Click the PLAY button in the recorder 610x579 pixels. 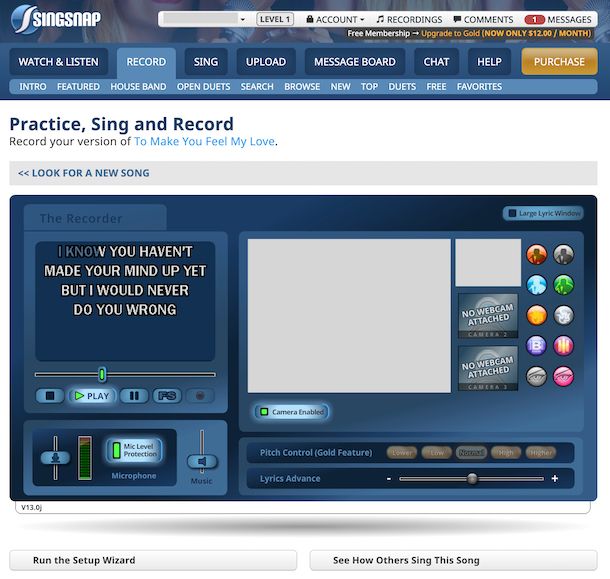click(92, 396)
